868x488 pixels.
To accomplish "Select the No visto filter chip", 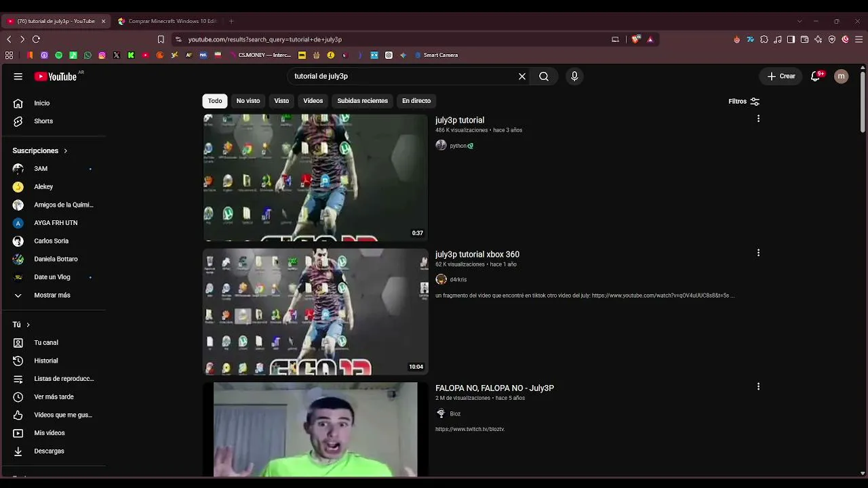I will (248, 101).
